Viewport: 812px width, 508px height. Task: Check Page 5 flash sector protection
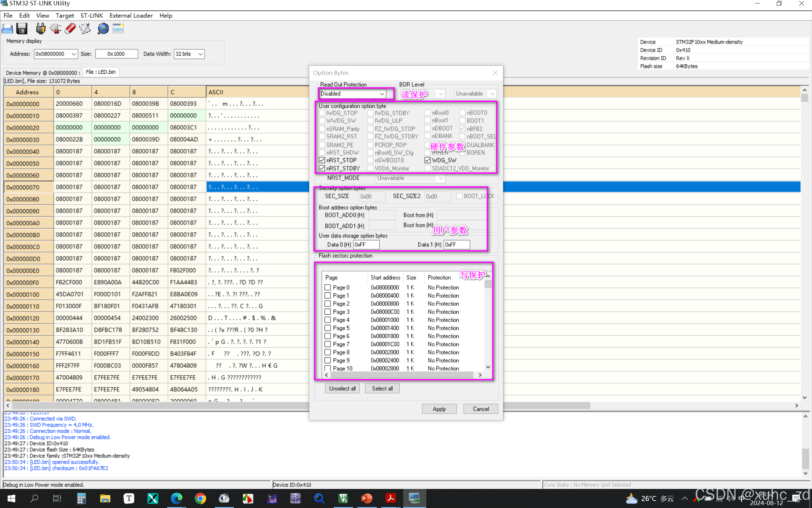(x=328, y=328)
